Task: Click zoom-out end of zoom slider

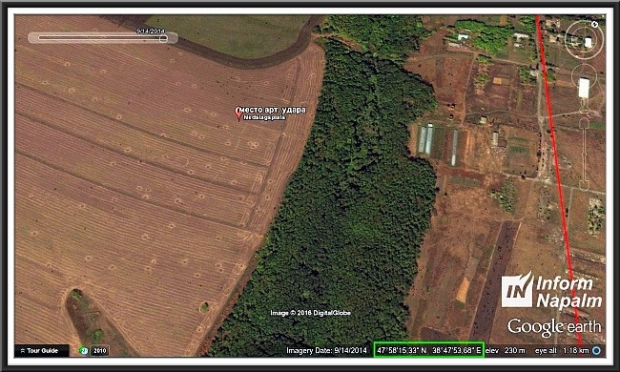Action: (584, 186)
